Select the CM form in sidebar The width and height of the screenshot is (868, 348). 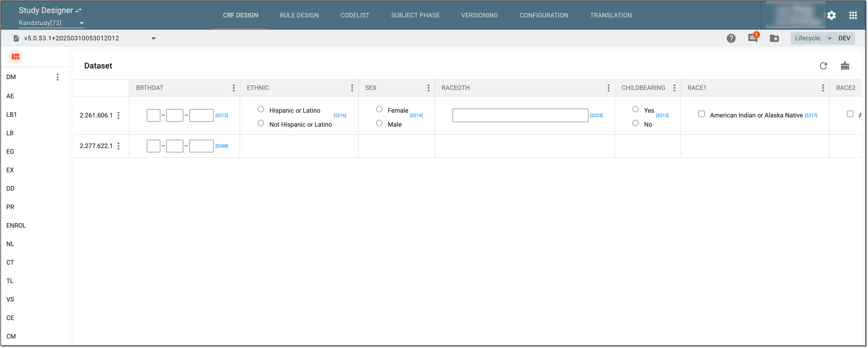click(x=11, y=336)
